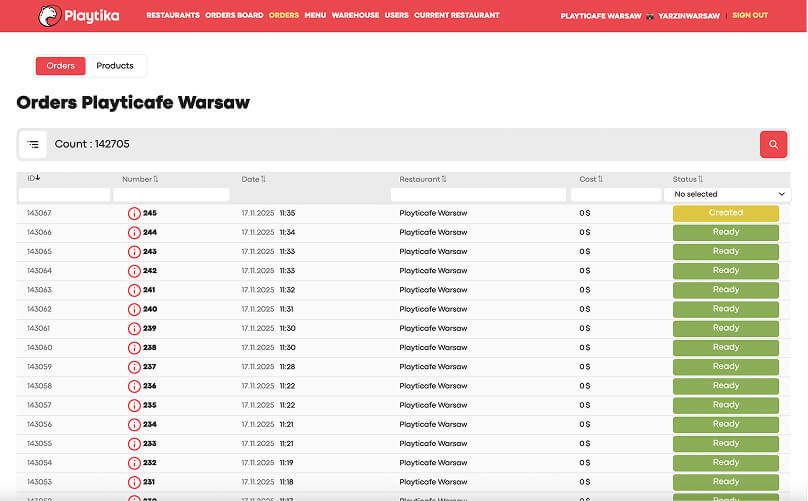Viewport: 808px width, 501px height.
Task: Click order ID 143064
Action: click(39, 271)
